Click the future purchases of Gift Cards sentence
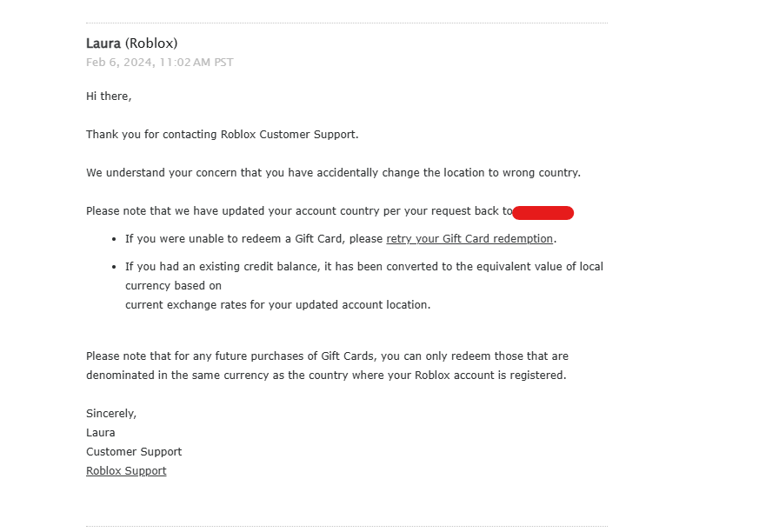The height and width of the screenshot is (532, 759). [x=327, y=356]
